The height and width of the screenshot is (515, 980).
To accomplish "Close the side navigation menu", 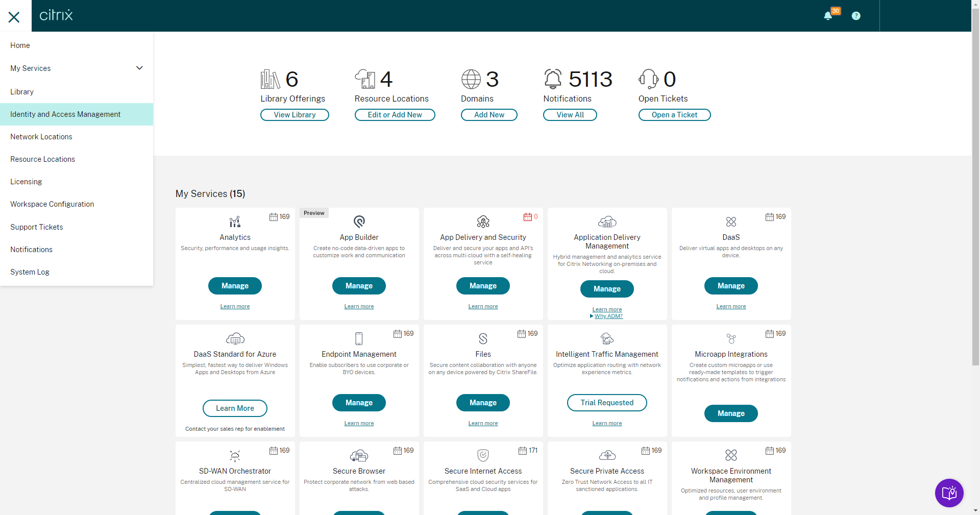I will (14, 17).
